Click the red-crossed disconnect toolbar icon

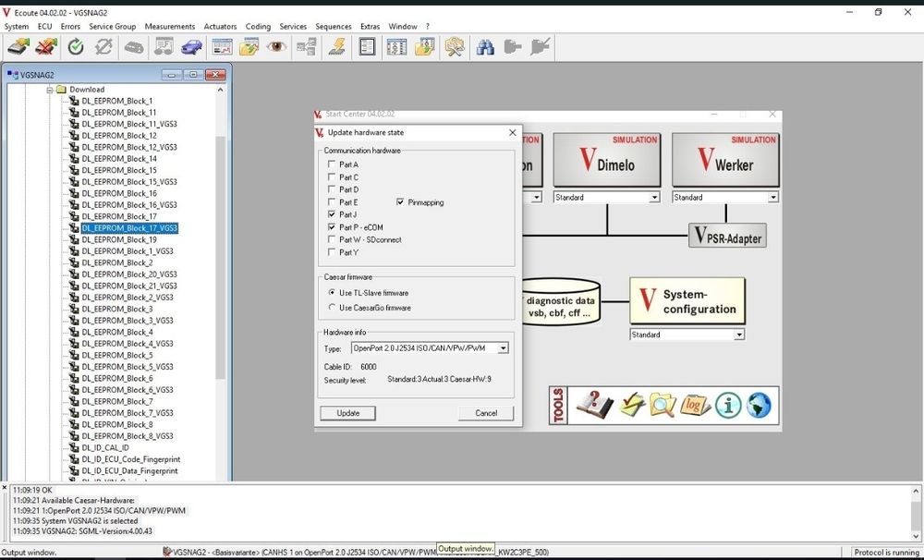[x=46, y=46]
